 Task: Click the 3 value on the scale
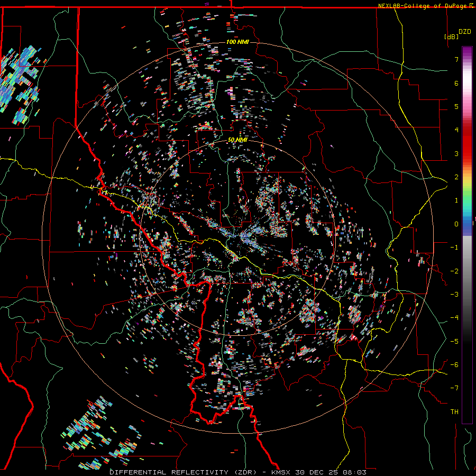pyautogui.click(x=456, y=153)
